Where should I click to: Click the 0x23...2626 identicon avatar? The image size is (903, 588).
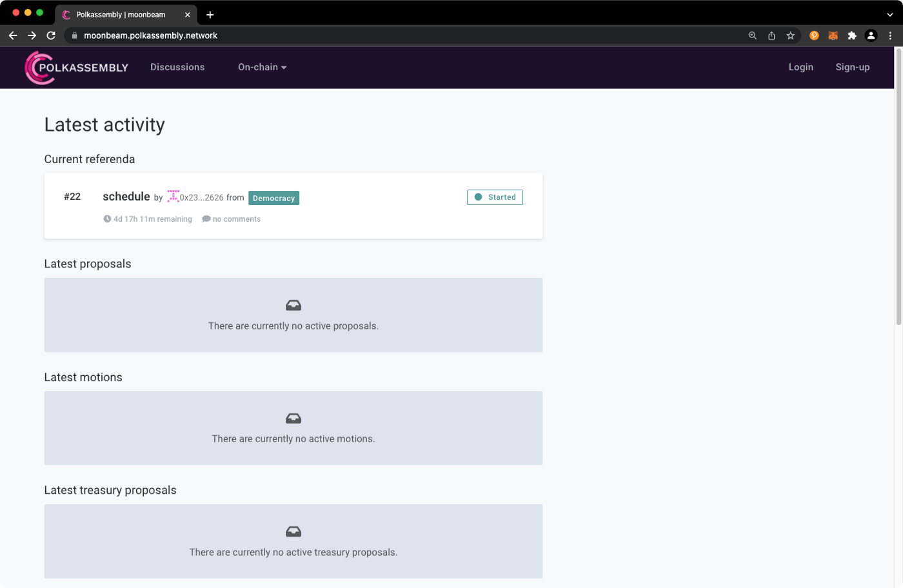[x=173, y=196]
